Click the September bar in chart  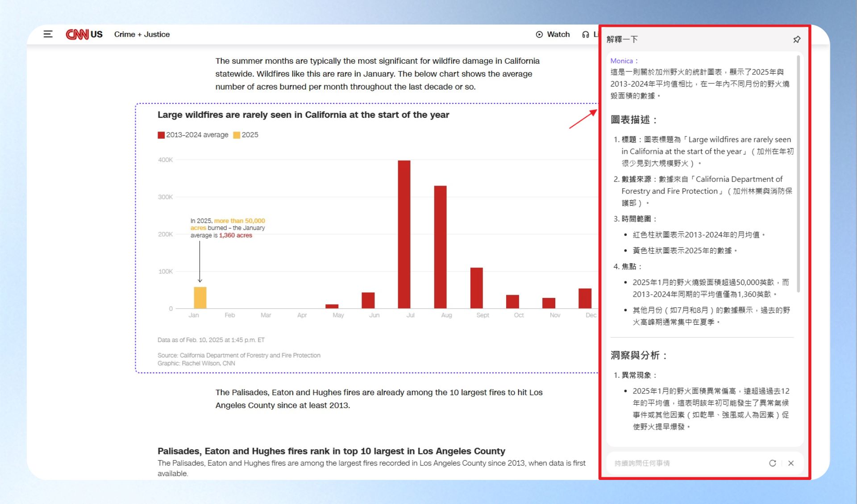coord(476,288)
